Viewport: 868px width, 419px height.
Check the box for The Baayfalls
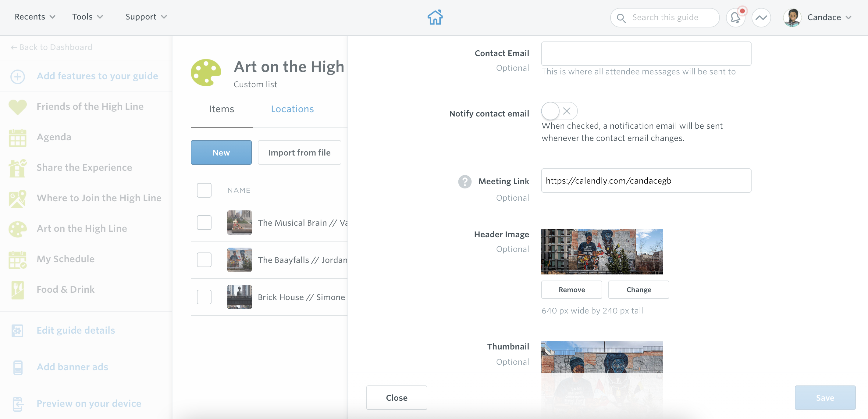pyautogui.click(x=204, y=260)
